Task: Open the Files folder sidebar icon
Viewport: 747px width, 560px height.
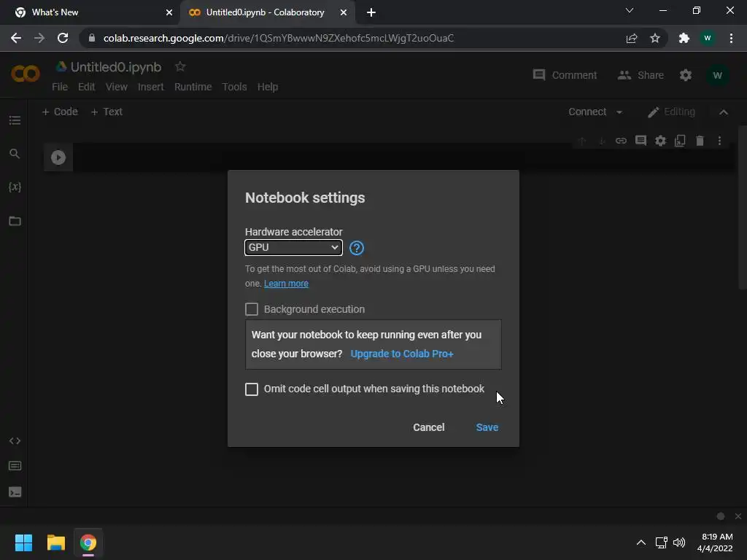Action: [15, 221]
